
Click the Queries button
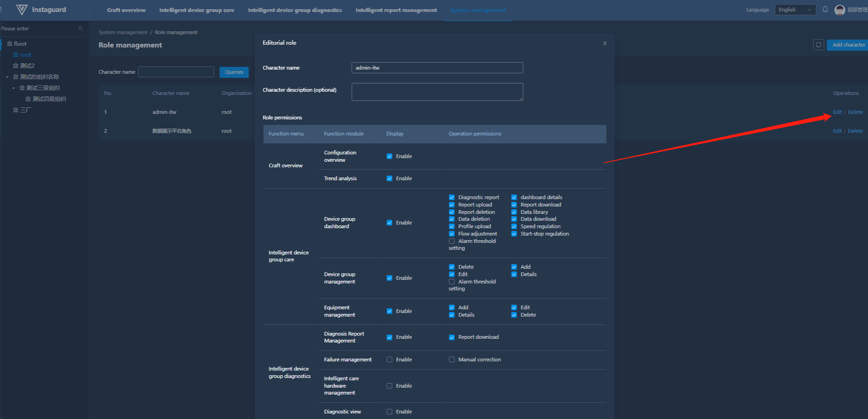click(234, 72)
